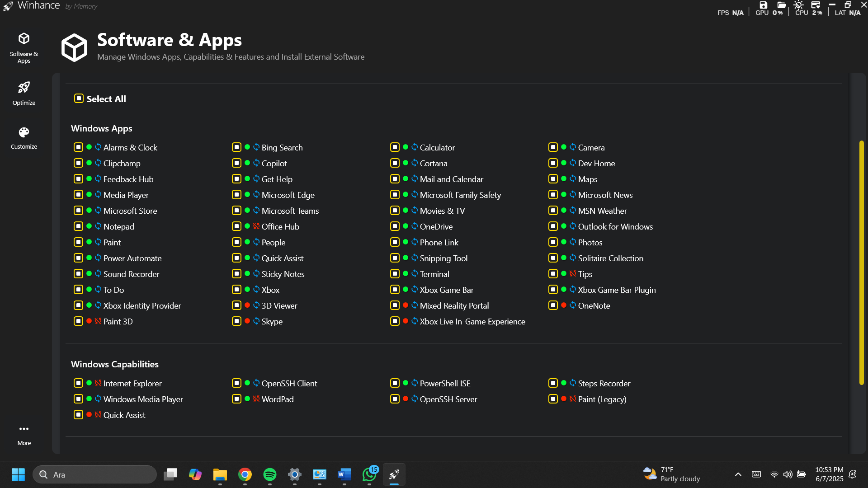
Task: Click the battery tray icon
Action: [802, 474]
